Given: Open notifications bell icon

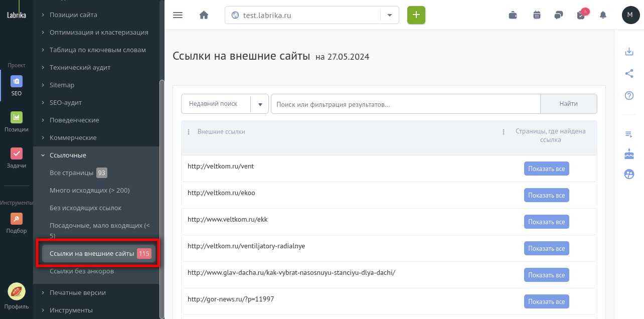Looking at the screenshot, I should pos(603,15).
